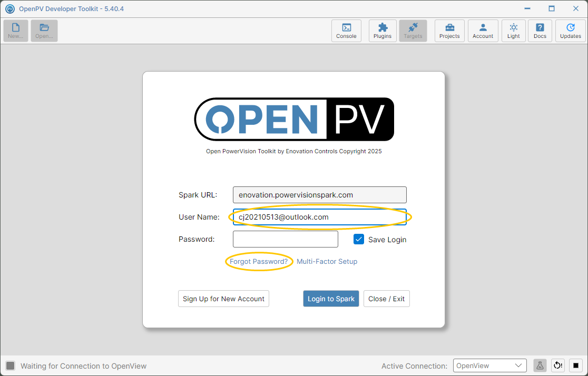Open the Console panel
The width and height of the screenshot is (588, 376).
click(x=346, y=31)
